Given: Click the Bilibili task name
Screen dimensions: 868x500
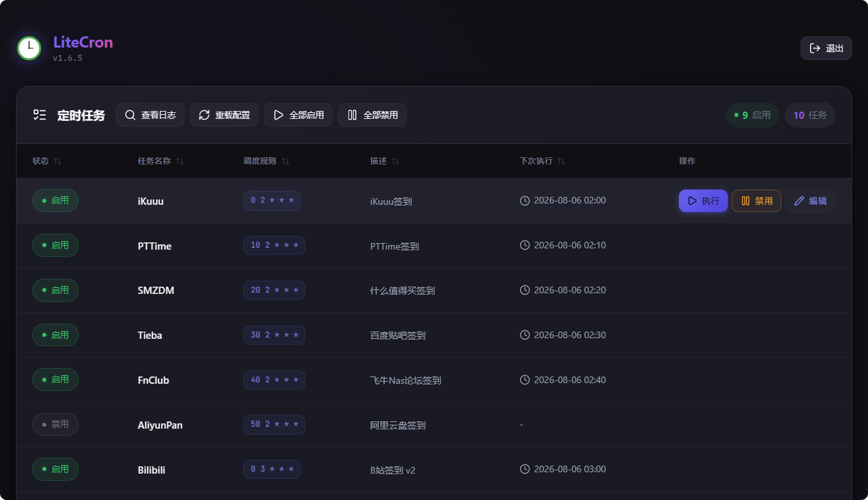Looking at the screenshot, I should coord(151,470).
